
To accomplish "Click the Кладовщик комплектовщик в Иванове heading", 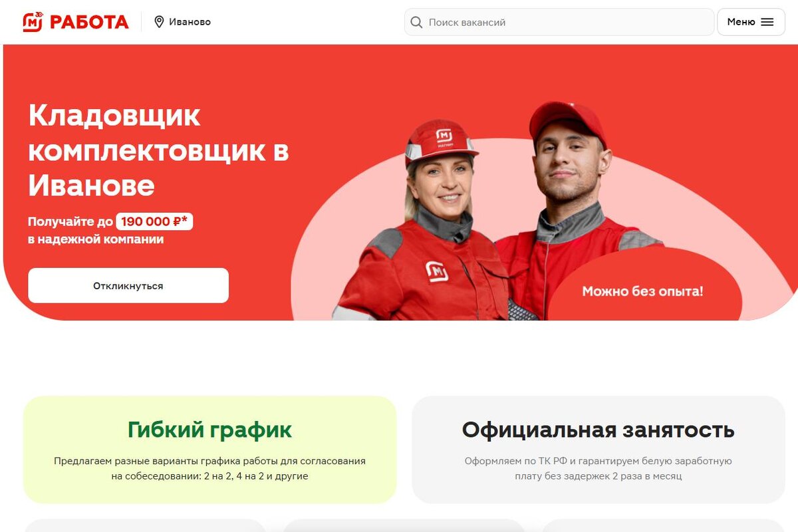I will tap(158, 150).
